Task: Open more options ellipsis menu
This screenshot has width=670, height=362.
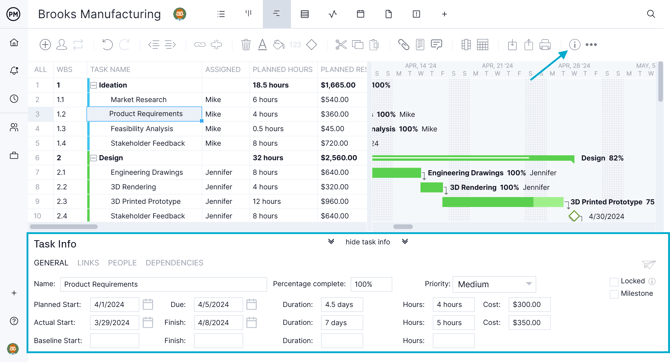Action: point(591,44)
